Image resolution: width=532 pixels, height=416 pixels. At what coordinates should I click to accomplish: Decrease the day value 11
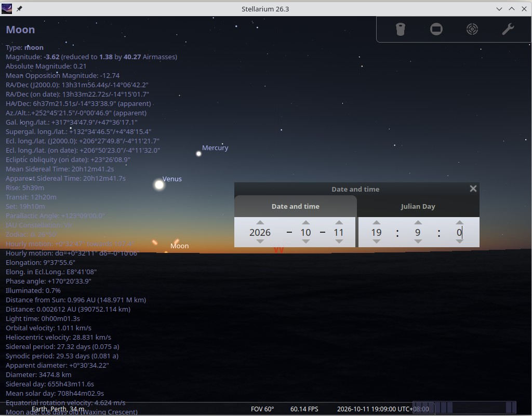coord(339,241)
